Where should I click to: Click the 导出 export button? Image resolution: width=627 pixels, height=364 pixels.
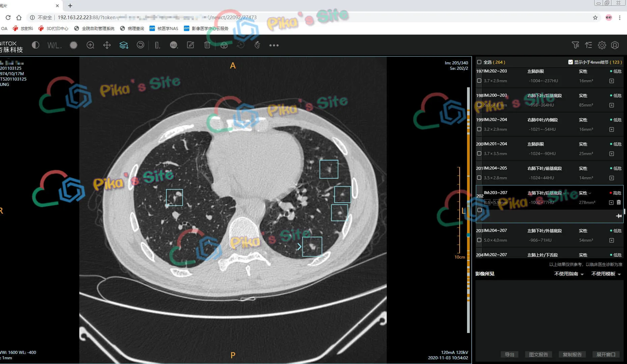pyautogui.click(x=509, y=355)
